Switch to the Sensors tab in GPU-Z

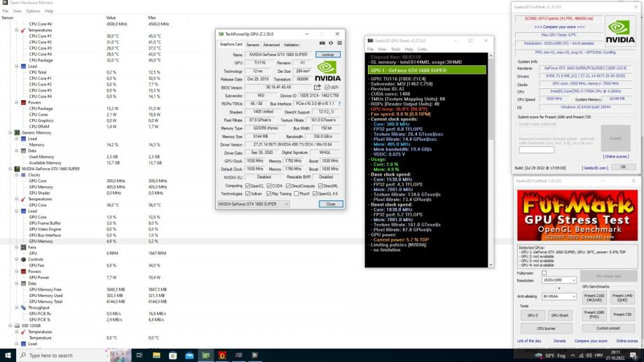(x=252, y=45)
